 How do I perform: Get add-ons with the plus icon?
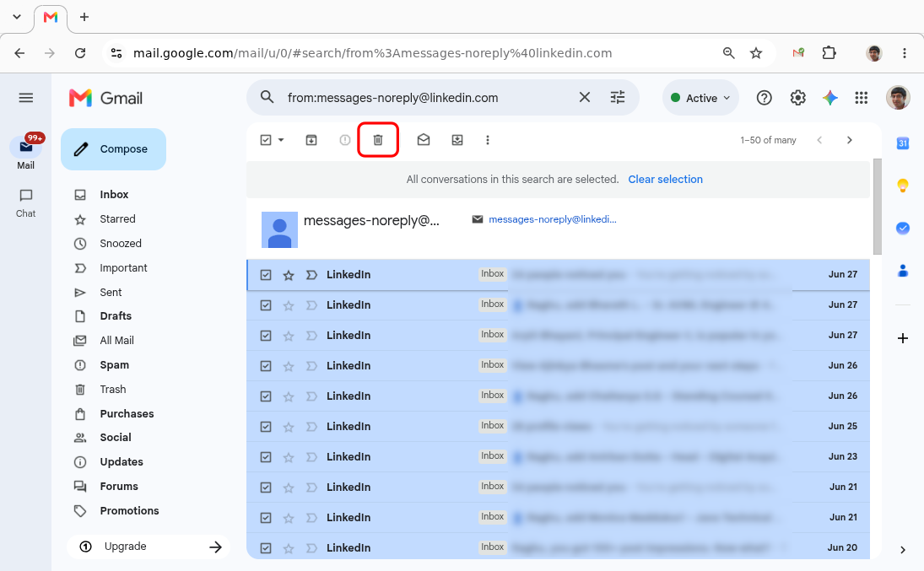coord(903,338)
